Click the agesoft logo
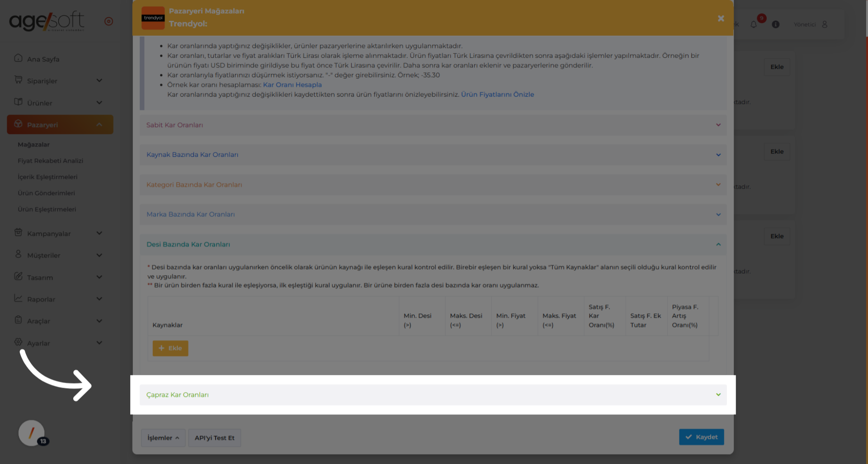The height and width of the screenshot is (464, 868). coord(47,21)
